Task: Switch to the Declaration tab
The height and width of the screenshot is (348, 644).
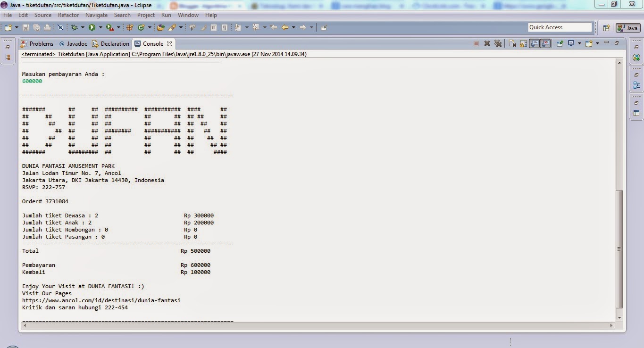Action: (x=111, y=44)
